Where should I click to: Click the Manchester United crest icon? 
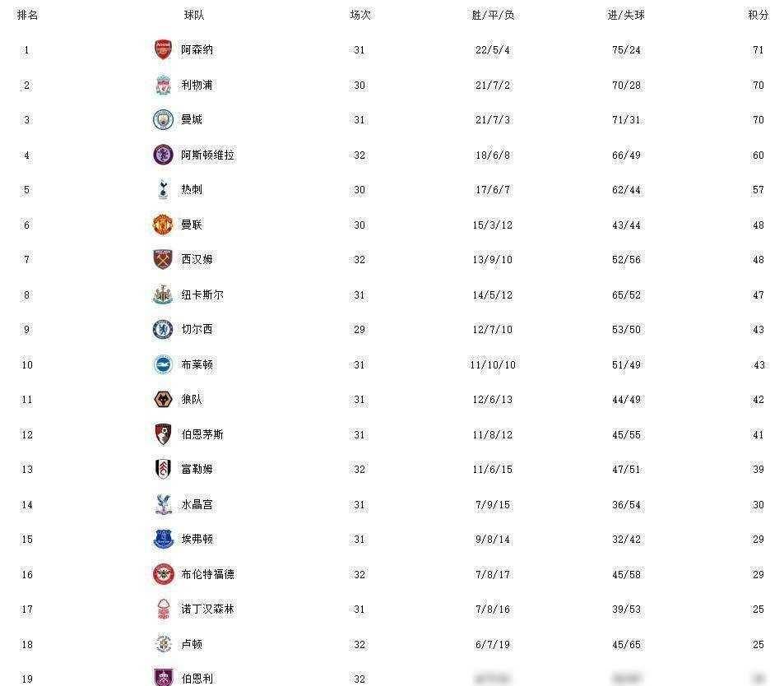[x=163, y=225]
